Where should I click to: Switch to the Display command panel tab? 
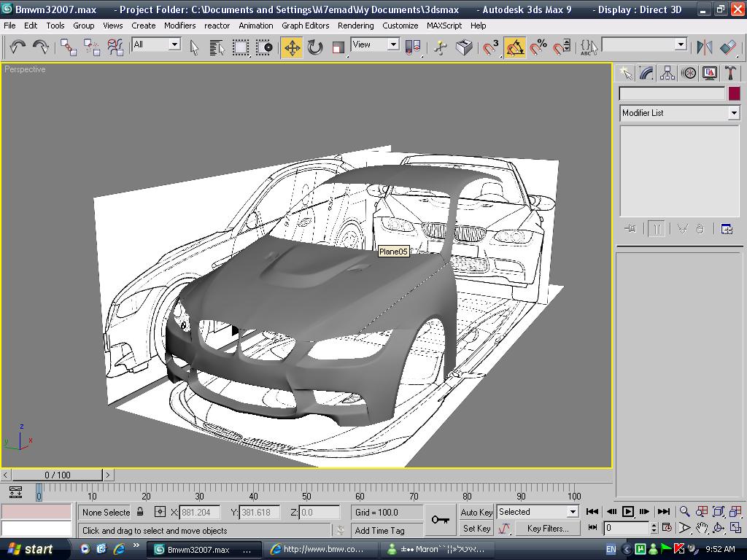709,73
